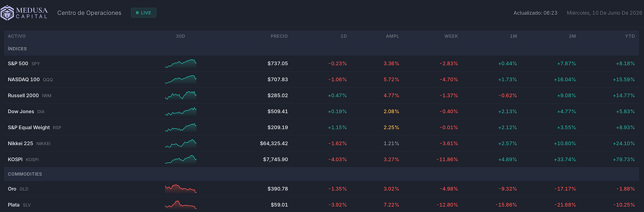Click the QQQ ticker label
Image resolution: width=644 pixels, height=212 pixels.
tap(48, 80)
